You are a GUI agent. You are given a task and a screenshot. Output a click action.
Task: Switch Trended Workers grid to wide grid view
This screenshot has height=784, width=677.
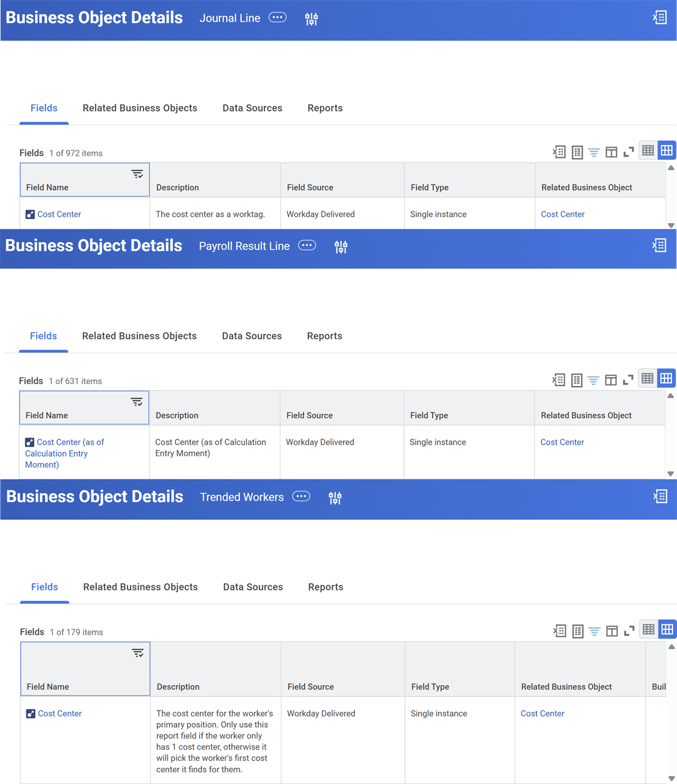pyautogui.click(x=667, y=630)
